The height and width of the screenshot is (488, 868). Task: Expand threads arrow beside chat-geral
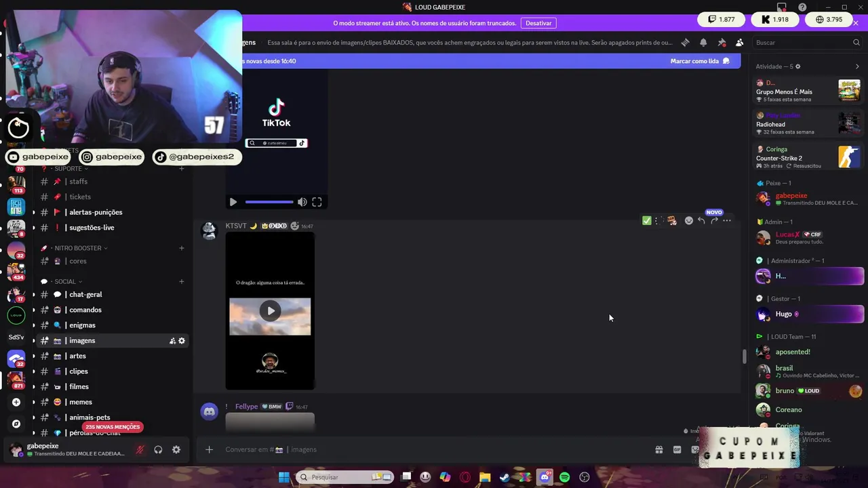[34, 295]
